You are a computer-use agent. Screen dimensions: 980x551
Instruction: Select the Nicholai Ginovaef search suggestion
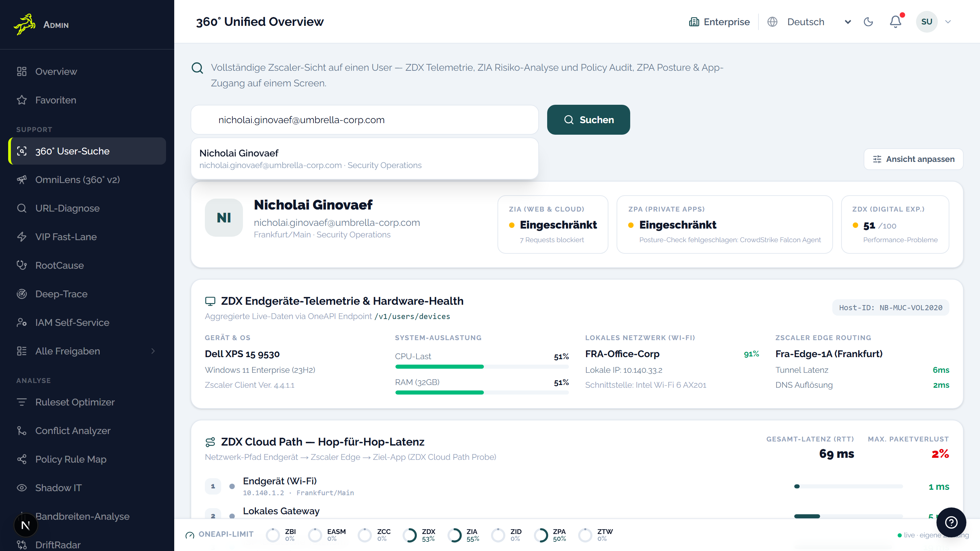(364, 158)
